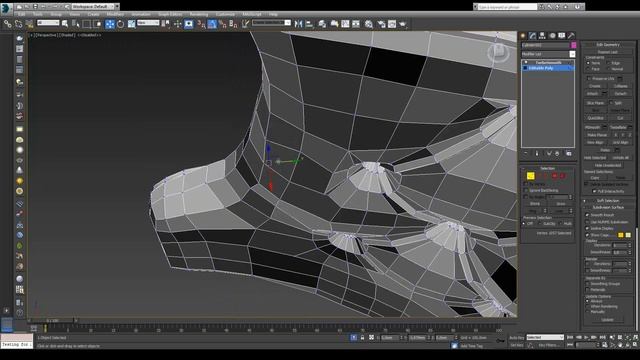Open the Modifier List dropdown
This screenshot has height=360, width=640.
548,54
